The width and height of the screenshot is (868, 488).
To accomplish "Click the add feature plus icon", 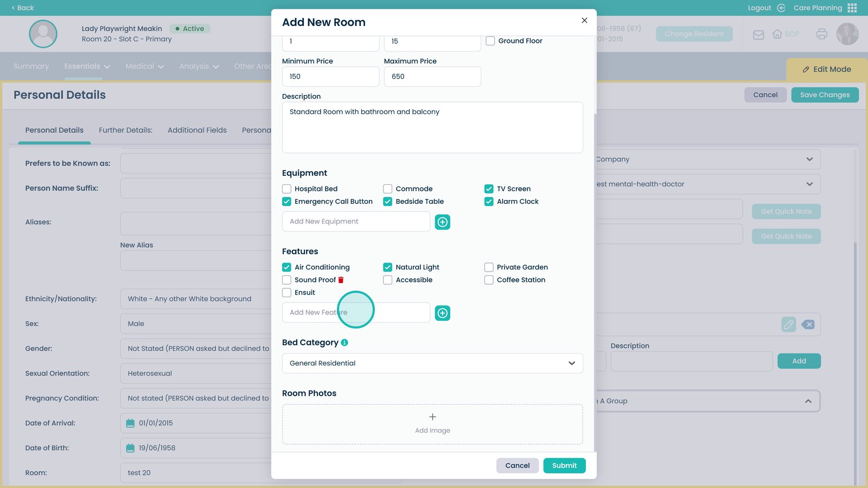I will 443,313.
